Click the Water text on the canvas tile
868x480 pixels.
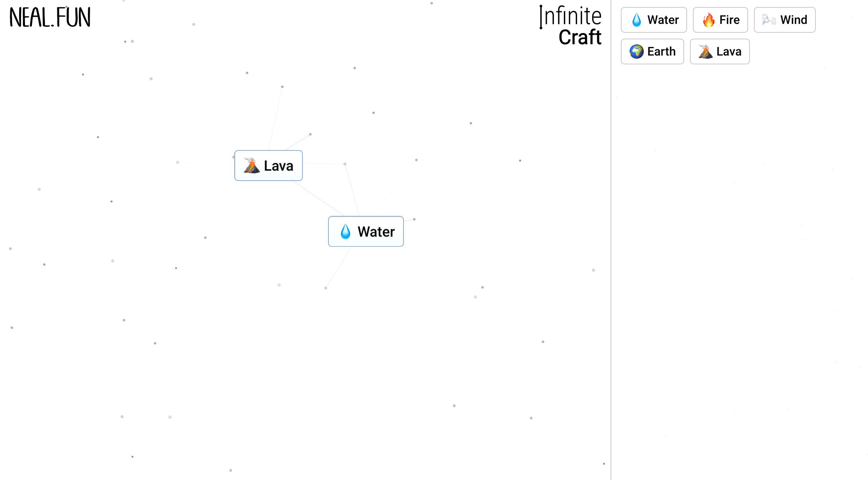pos(376,232)
